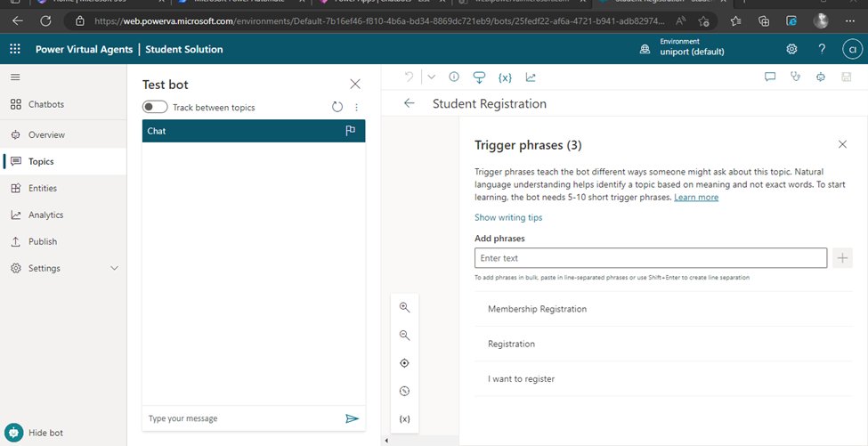Collapse the left navigation hamburger menu
The width and height of the screenshot is (868, 446).
[15, 77]
